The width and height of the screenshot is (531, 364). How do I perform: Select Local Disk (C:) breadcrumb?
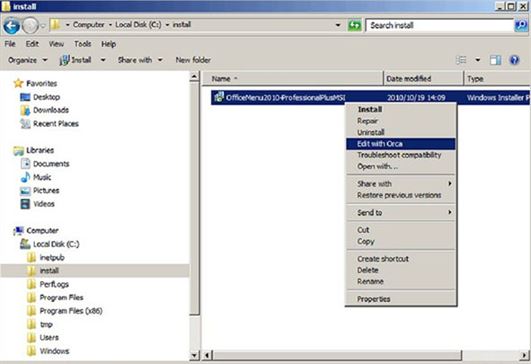click(x=138, y=25)
